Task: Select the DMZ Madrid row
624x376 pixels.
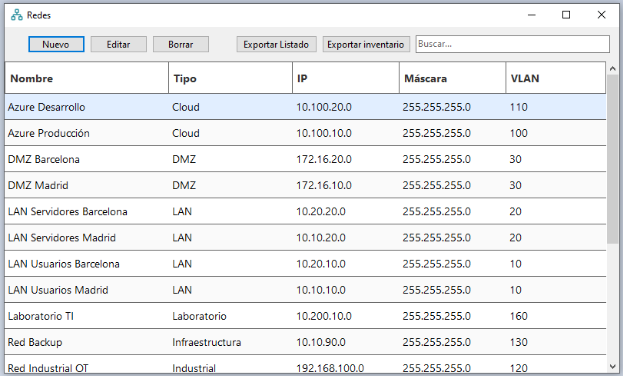Action: click(x=306, y=185)
